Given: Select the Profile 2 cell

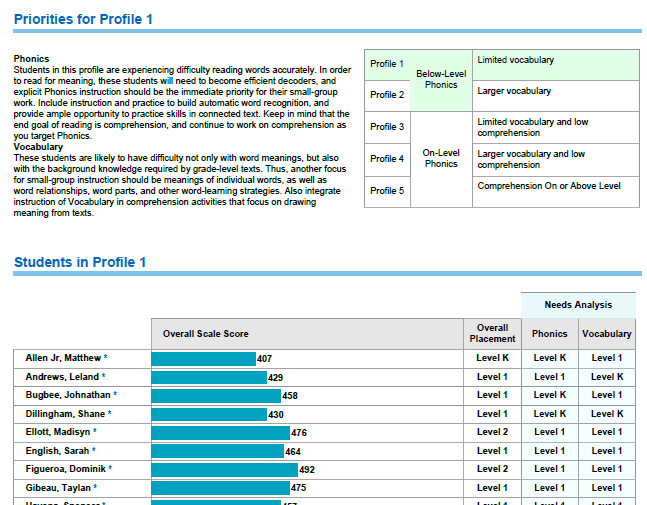Looking at the screenshot, I should coord(387,95).
